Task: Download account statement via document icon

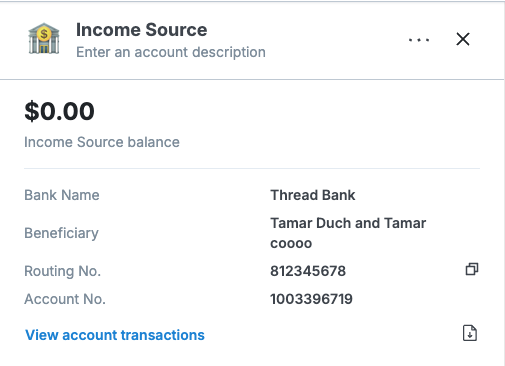Action: click(x=470, y=333)
